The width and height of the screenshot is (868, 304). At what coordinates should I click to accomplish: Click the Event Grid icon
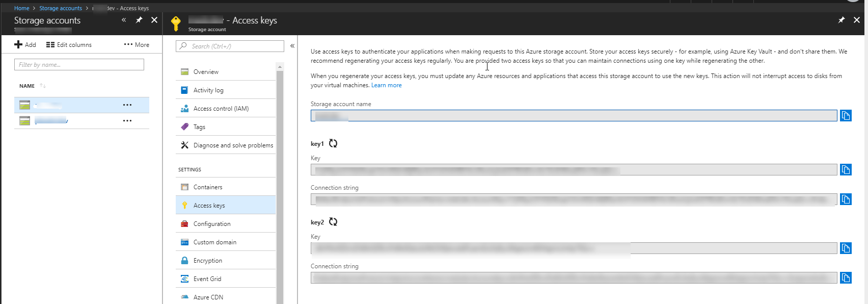pos(184,279)
